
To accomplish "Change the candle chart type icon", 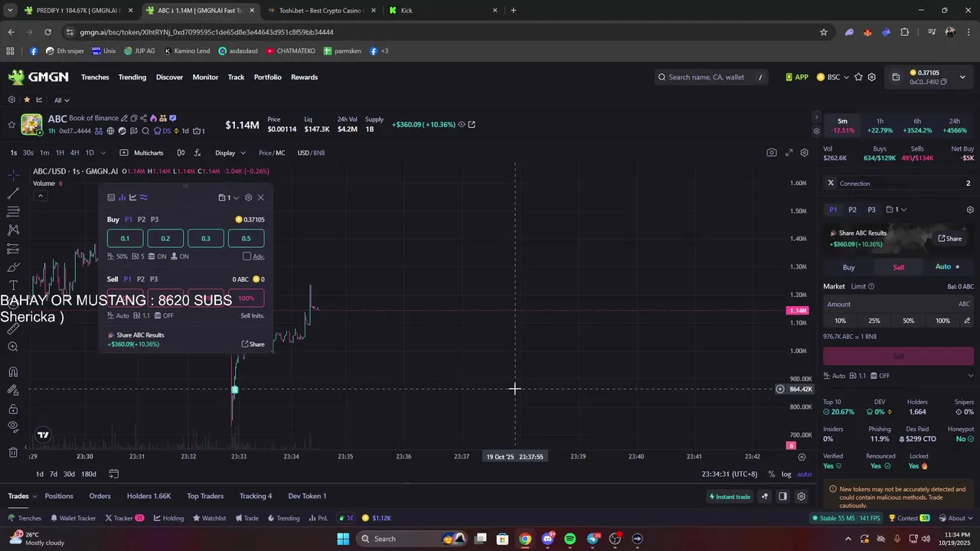I will (181, 152).
